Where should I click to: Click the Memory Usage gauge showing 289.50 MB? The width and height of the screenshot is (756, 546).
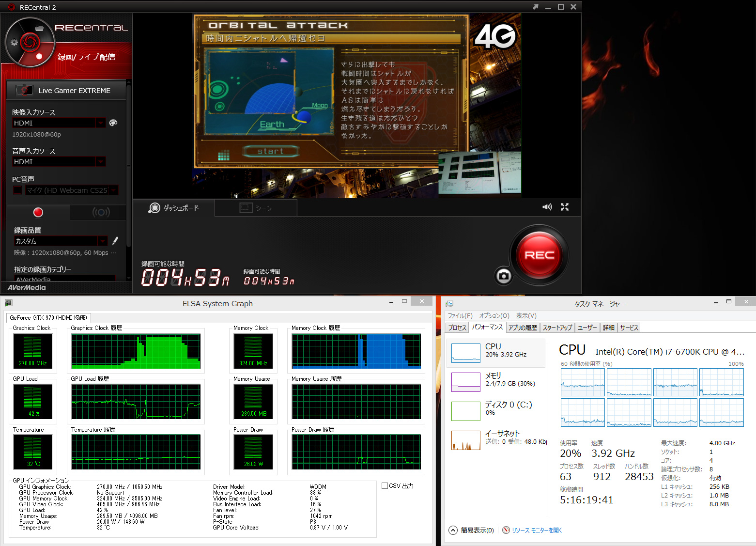[x=253, y=402]
